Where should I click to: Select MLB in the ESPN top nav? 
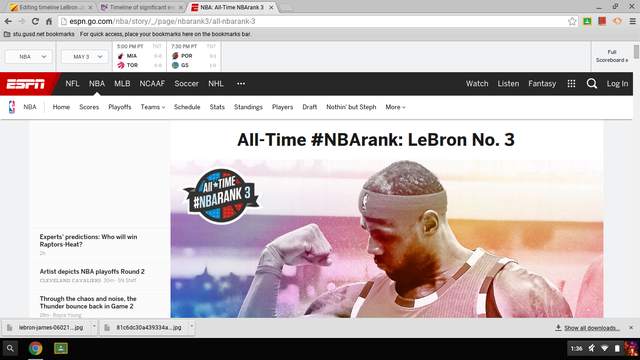(122, 84)
